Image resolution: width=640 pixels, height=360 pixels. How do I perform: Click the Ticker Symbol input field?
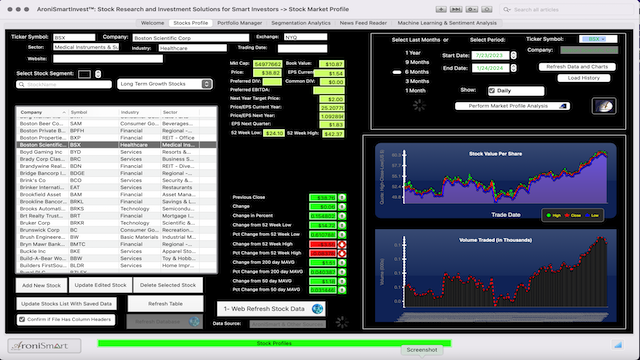(x=74, y=37)
